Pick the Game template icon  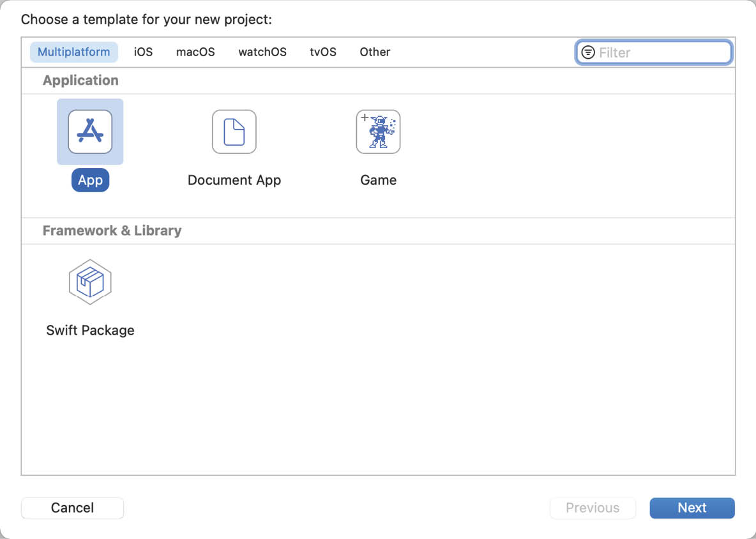click(x=379, y=132)
